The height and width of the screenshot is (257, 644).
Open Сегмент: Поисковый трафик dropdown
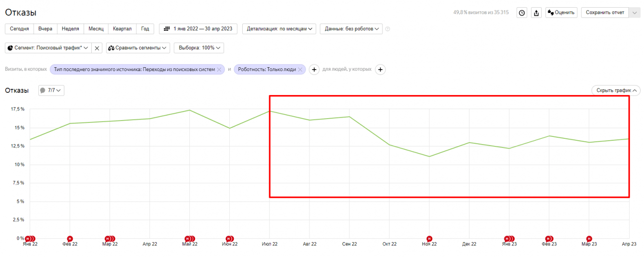(48, 48)
